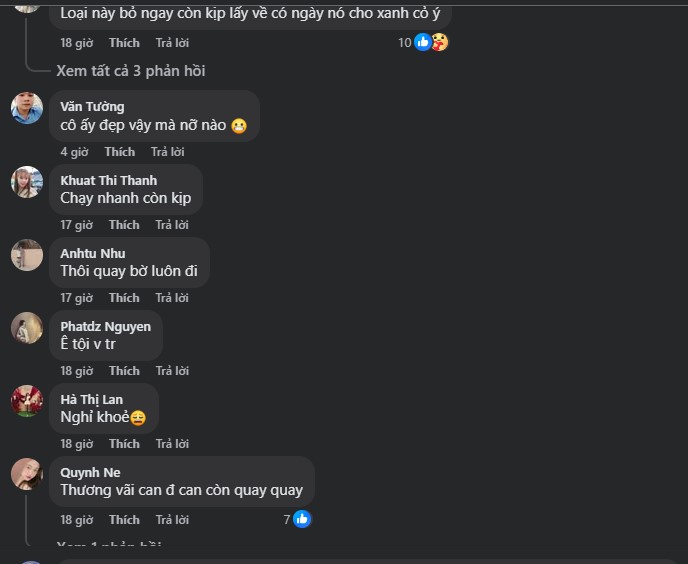688x564 pixels.
Task: Click the like icon on Quynh Ne's comment
Action: [x=302, y=519]
